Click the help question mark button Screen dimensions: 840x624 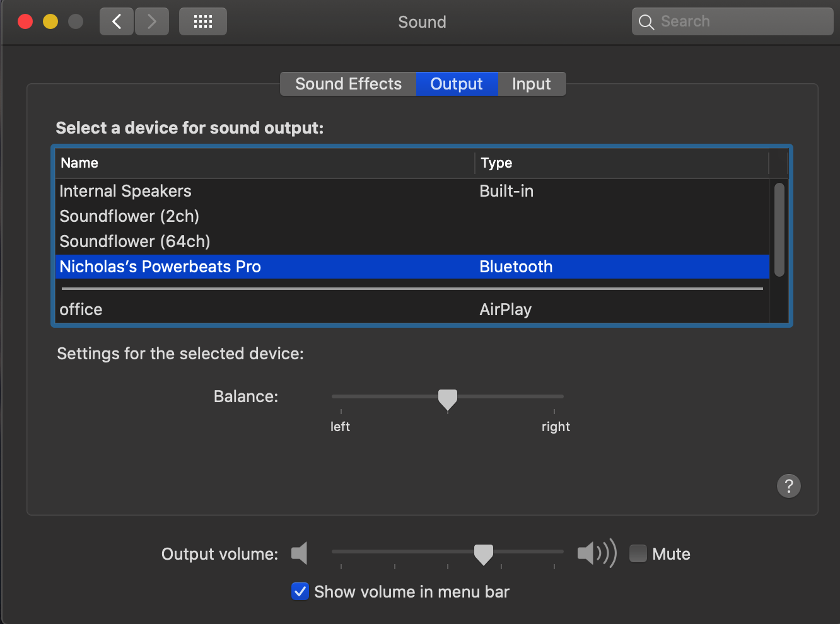tap(788, 486)
